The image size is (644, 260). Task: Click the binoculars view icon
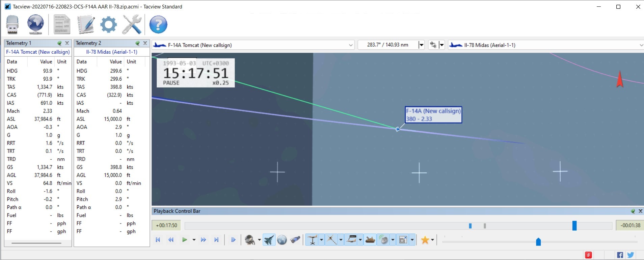295,240
